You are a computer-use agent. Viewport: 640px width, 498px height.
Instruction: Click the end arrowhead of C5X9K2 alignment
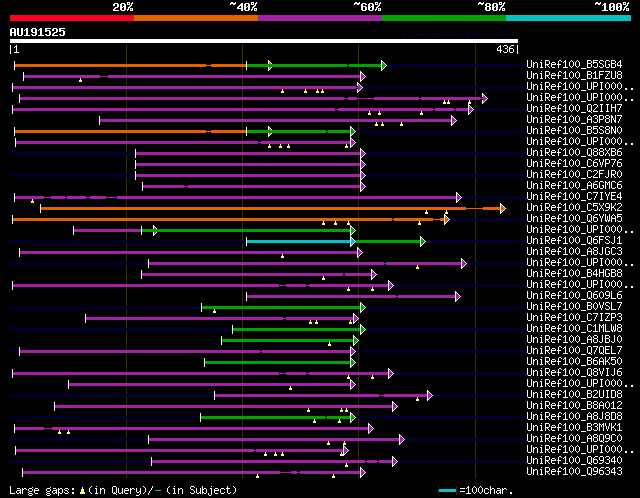(x=503, y=208)
